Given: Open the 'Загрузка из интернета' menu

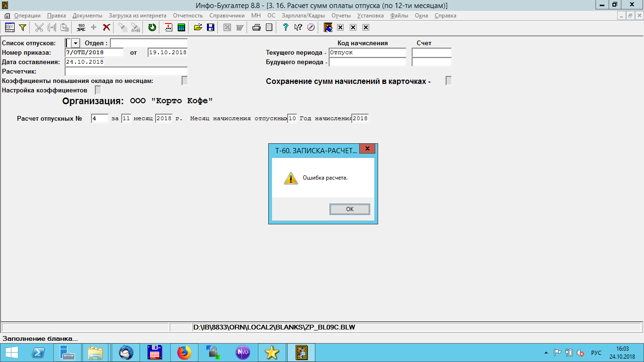Looking at the screenshot, I should click(x=138, y=16).
